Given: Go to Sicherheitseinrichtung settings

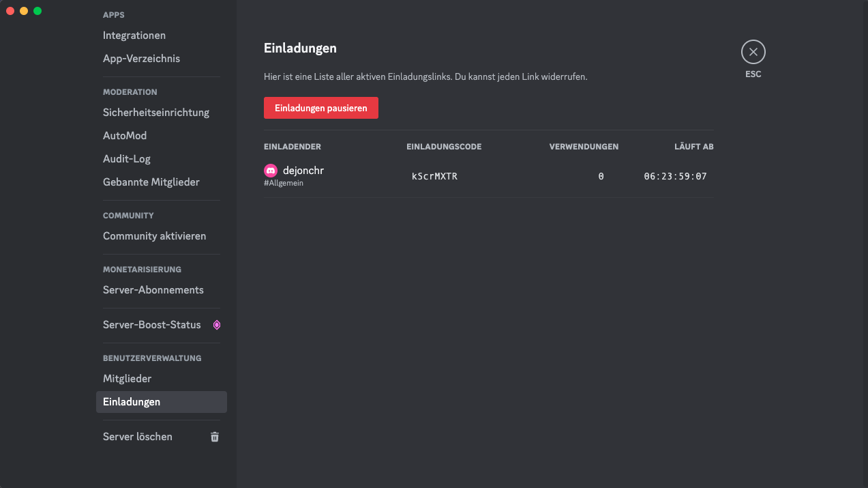Looking at the screenshot, I should 156,113.
